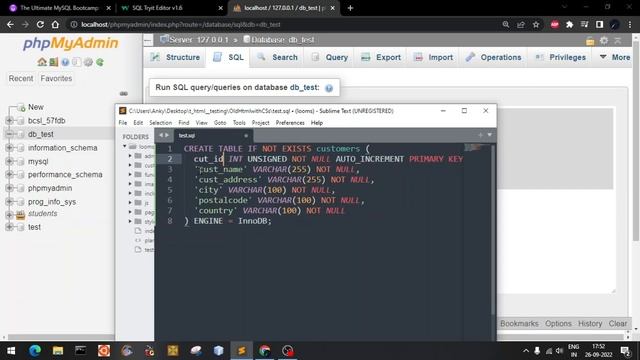The height and width of the screenshot is (360, 640).
Task: Open Chrome zoom magnifier icon in address bar
Action: click(506, 24)
